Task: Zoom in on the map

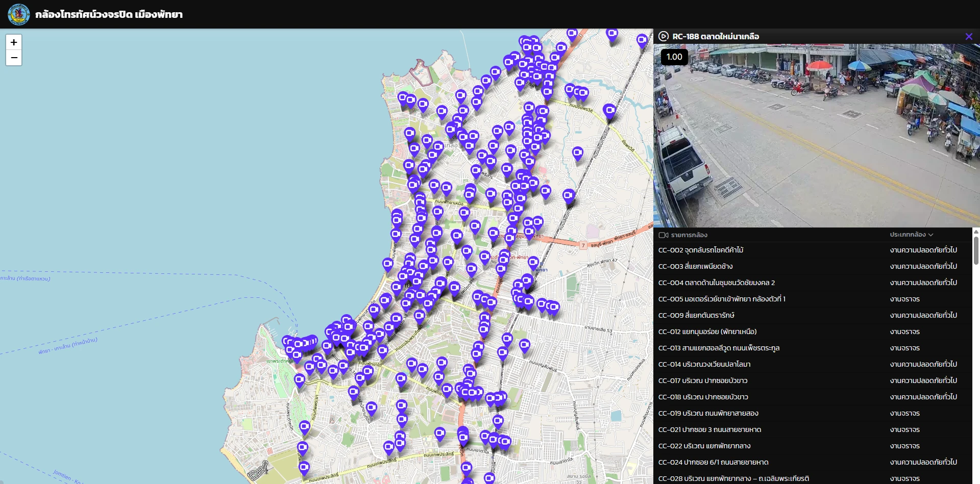Action: (14, 42)
